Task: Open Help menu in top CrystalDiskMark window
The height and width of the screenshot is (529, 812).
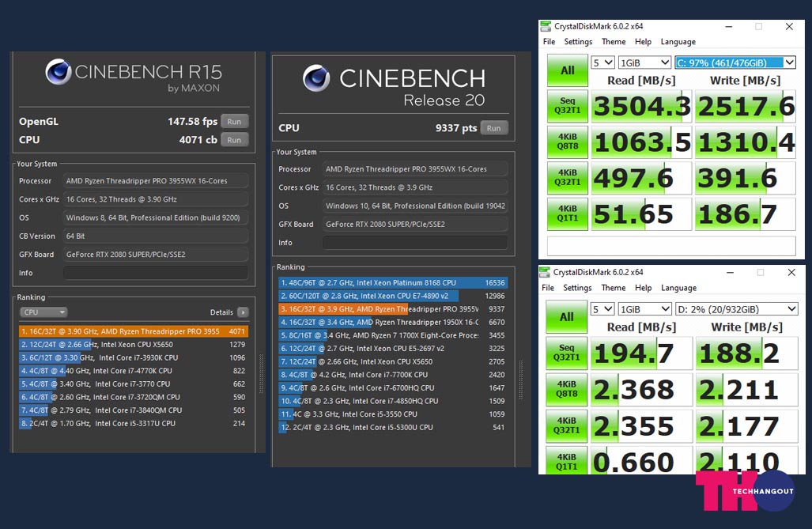Action: (643, 41)
